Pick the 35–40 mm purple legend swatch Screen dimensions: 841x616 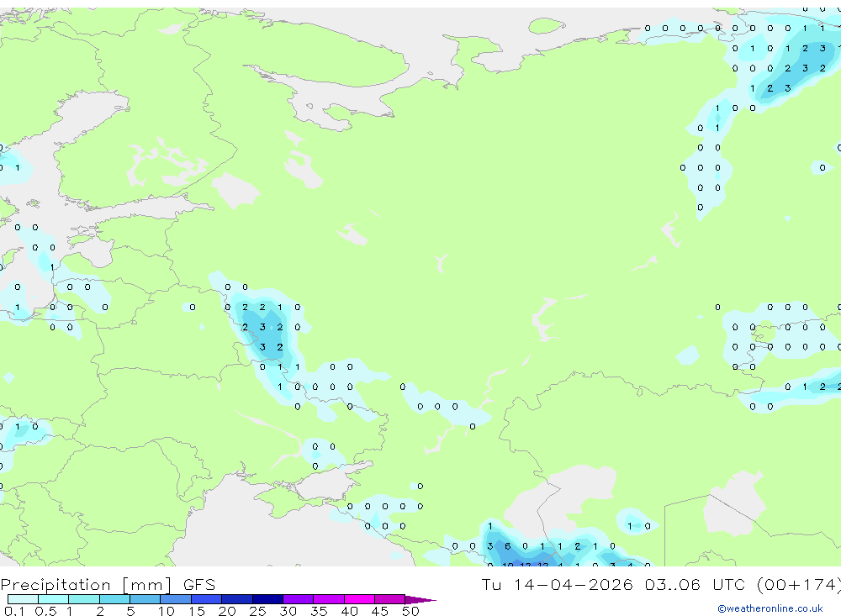click(x=329, y=599)
